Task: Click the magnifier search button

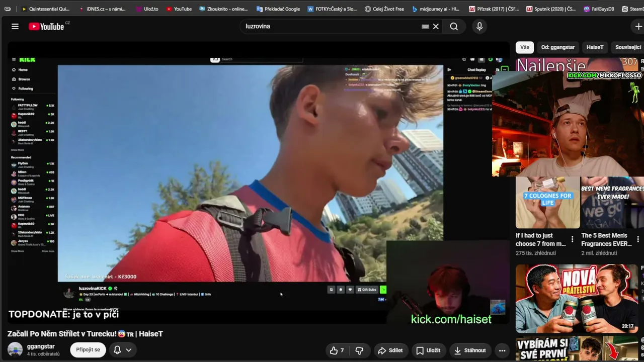Action: click(454, 27)
